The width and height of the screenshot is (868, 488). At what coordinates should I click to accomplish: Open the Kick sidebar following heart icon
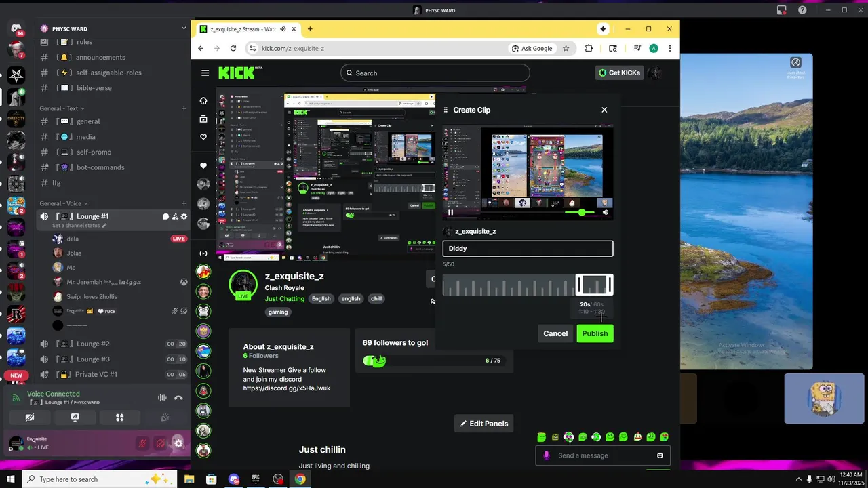tap(203, 137)
